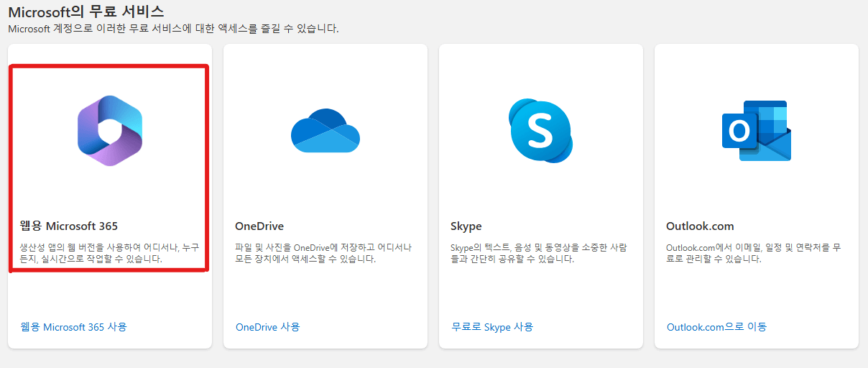Click the Microsoft 365 description about 생산성 앱
868x368 pixels.
(x=109, y=253)
